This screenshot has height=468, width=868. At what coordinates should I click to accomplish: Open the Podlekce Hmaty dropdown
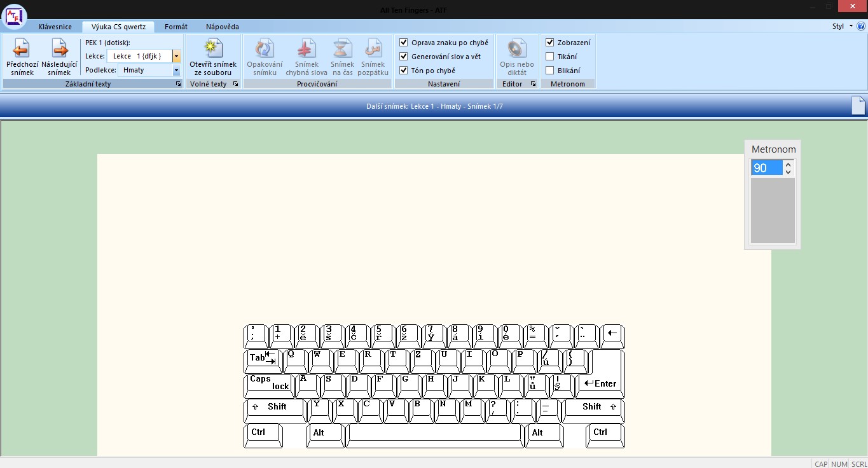click(176, 71)
